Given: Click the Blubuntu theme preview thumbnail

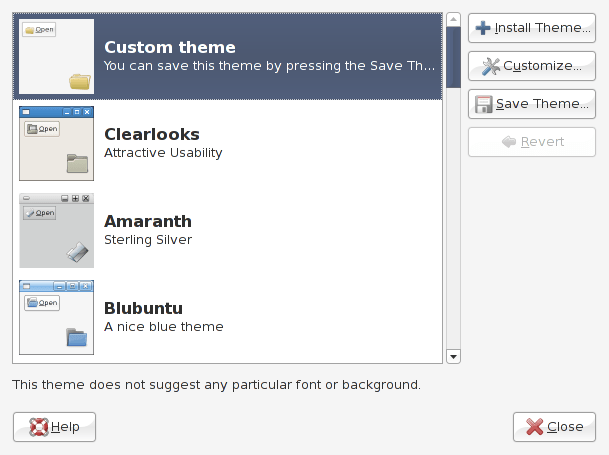Looking at the screenshot, I should tap(56, 317).
